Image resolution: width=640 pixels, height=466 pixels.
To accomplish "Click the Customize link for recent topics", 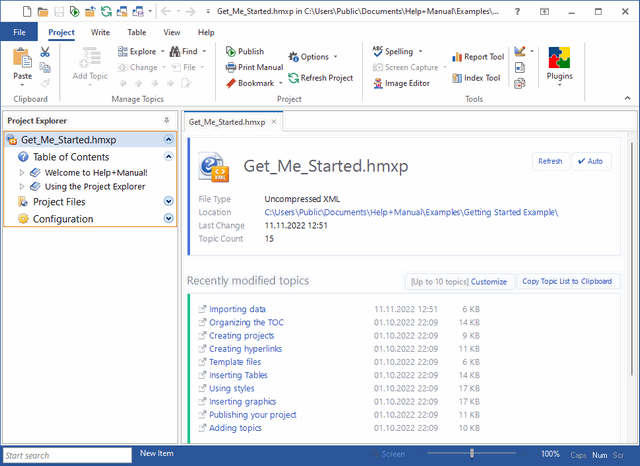I will click(x=489, y=282).
